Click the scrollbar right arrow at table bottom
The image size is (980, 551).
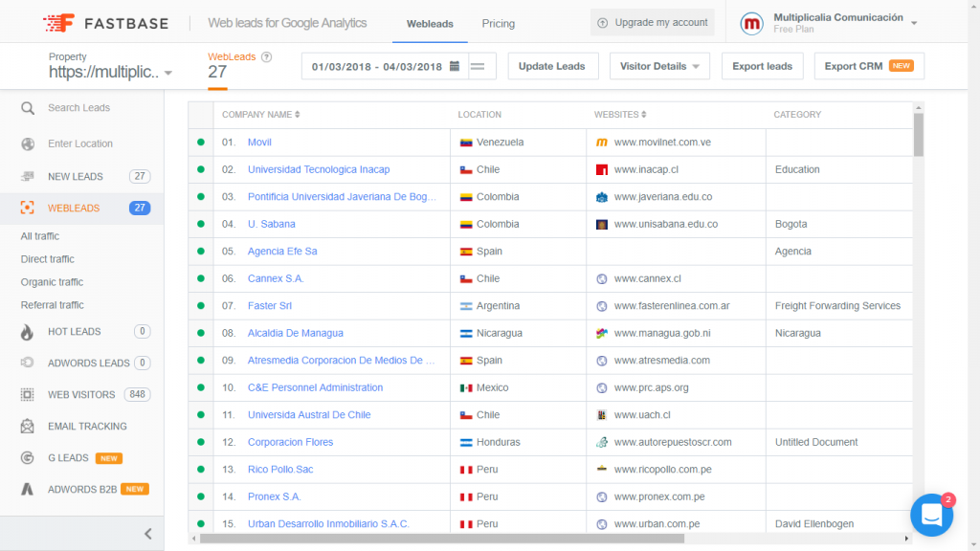click(906, 539)
